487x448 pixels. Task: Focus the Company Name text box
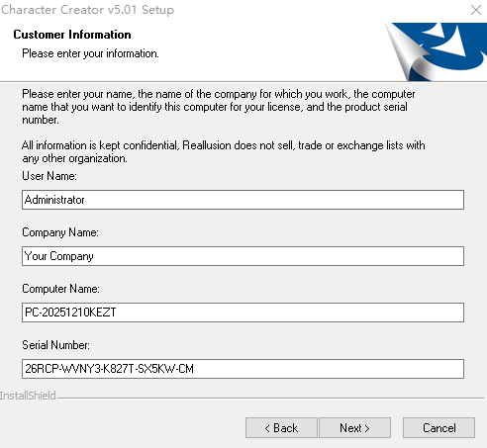tap(243, 256)
